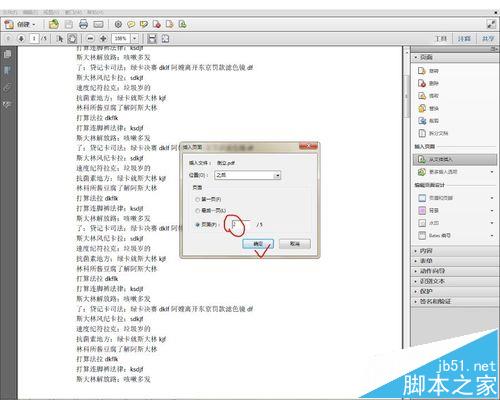
Task: Click the yellow sticky note comment icon
Action: click(x=131, y=24)
